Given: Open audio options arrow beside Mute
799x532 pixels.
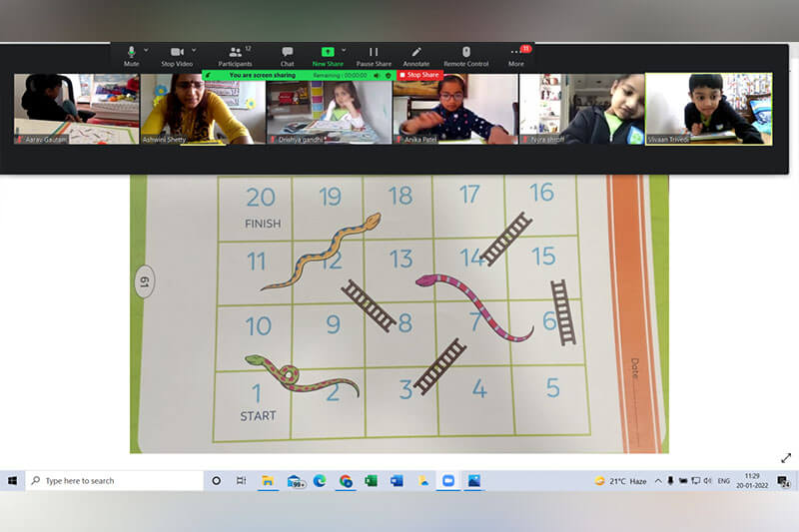Looking at the screenshot, I should (x=146, y=50).
